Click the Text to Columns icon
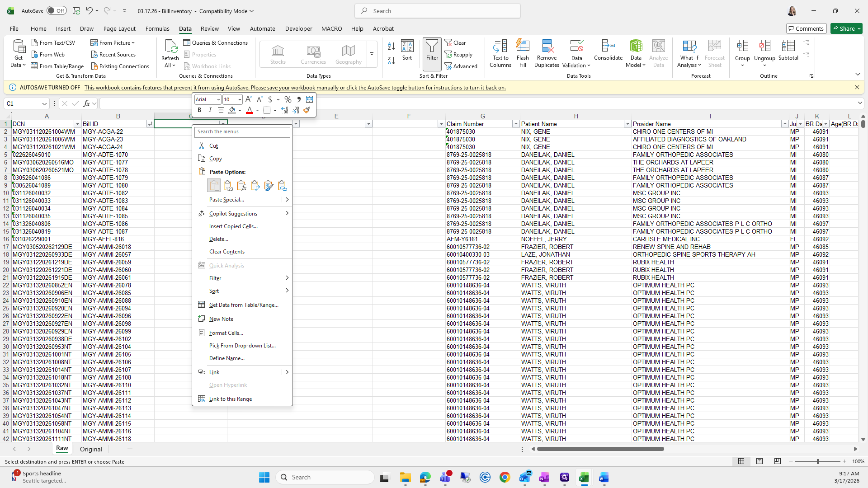The height and width of the screenshot is (488, 868). coord(500,47)
